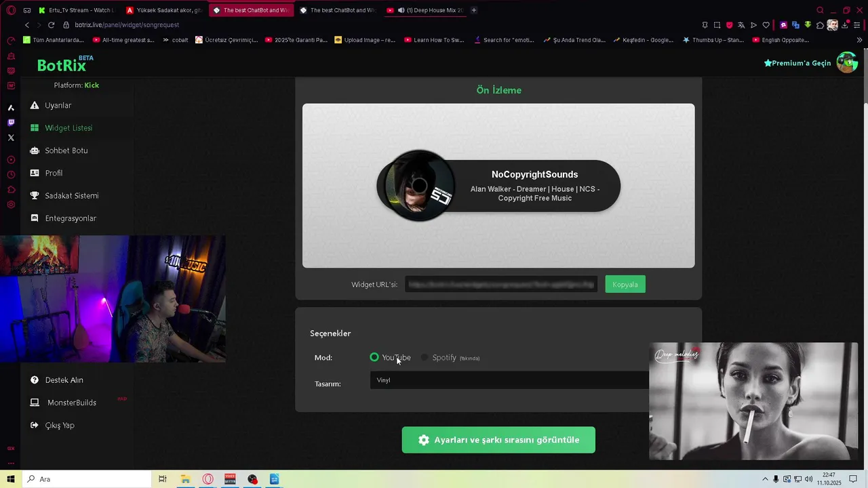Open Sohbet Botu in the sidebar

59,150
